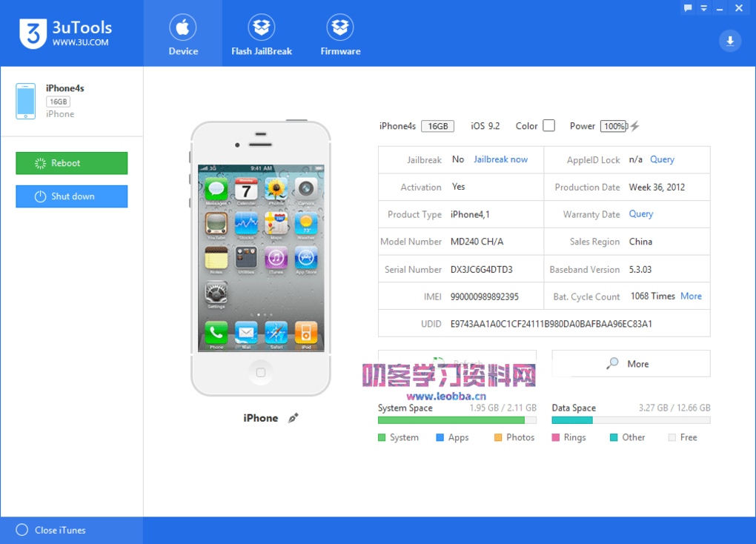Click the iTunes icon on phone preview
Screen dimensions: 756x544
pos(276,258)
